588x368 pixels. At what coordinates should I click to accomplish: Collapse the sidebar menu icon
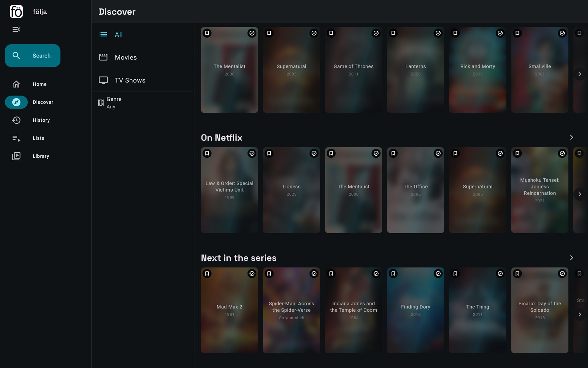point(16,29)
